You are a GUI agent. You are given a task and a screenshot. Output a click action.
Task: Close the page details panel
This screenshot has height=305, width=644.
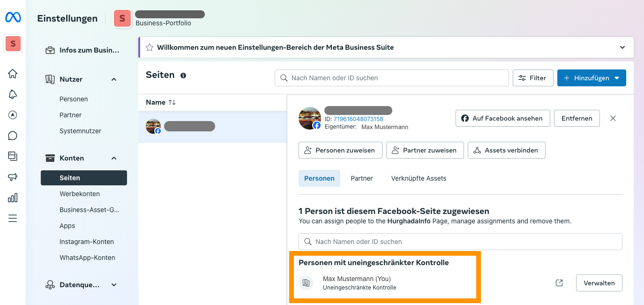pos(613,118)
